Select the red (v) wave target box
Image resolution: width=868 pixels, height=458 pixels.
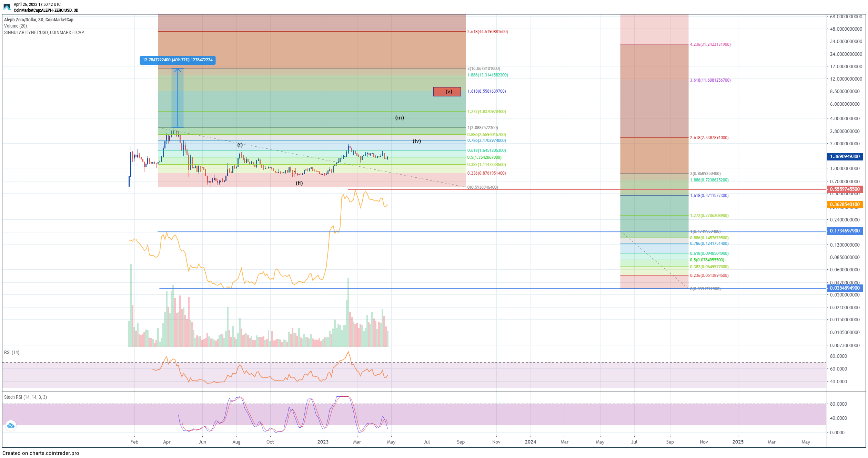(447, 92)
